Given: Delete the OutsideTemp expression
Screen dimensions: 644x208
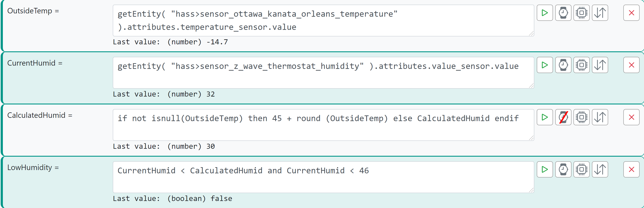Looking at the screenshot, I should click(x=631, y=13).
